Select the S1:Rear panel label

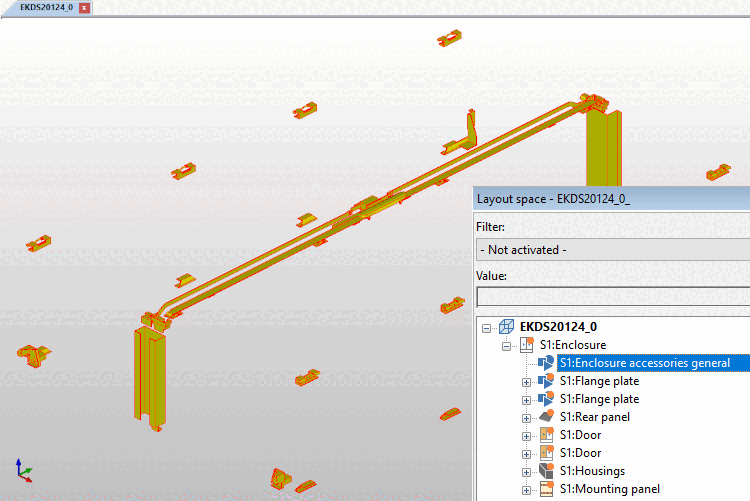[x=595, y=417]
